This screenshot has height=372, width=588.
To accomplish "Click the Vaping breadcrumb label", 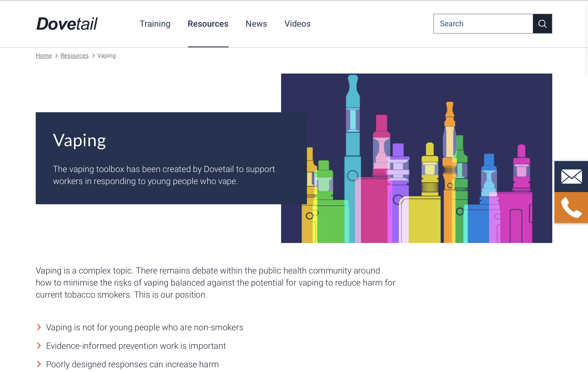I will [107, 56].
